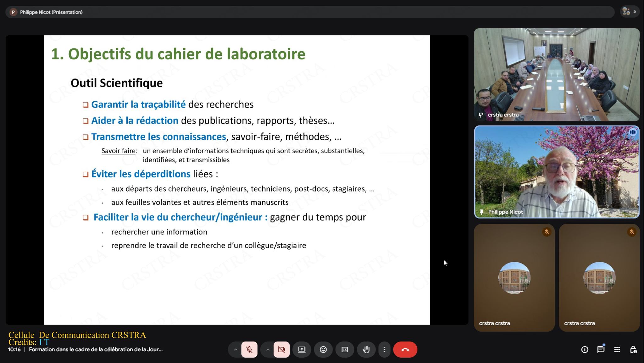Unmute the microphone button
644x363 pixels.
[249, 349]
